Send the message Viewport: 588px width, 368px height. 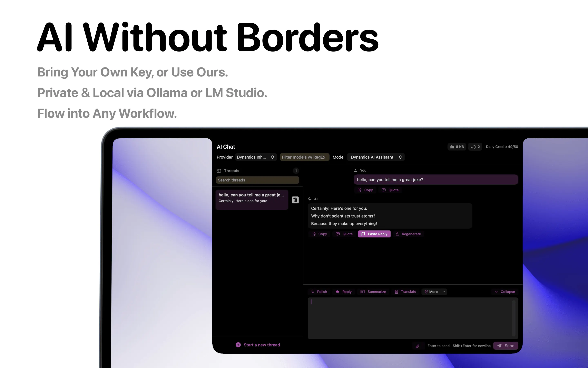pyautogui.click(x=506, y=346)
